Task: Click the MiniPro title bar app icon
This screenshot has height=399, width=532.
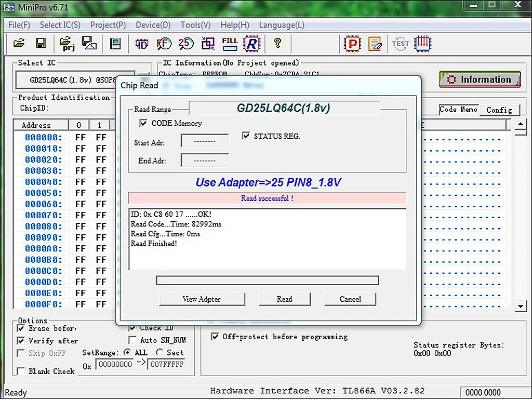Action: tap(9, 7)
